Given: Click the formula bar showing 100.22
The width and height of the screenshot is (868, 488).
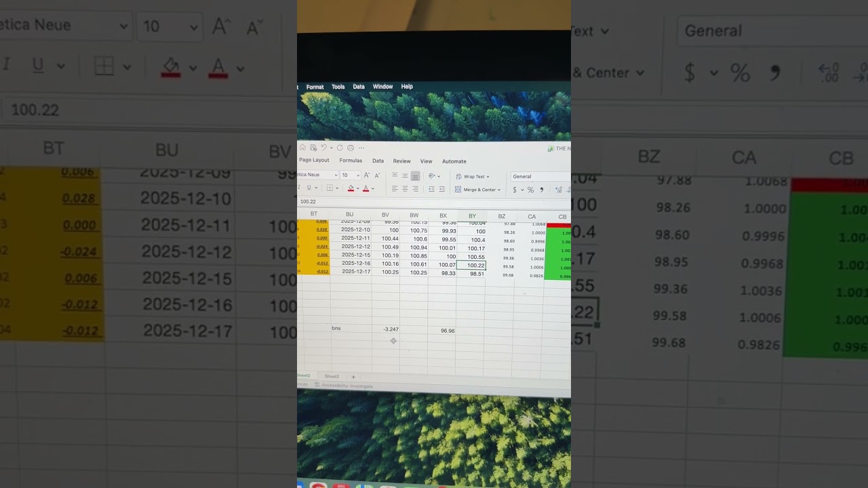Looking at the screenshot, I should tap(434, 201).
